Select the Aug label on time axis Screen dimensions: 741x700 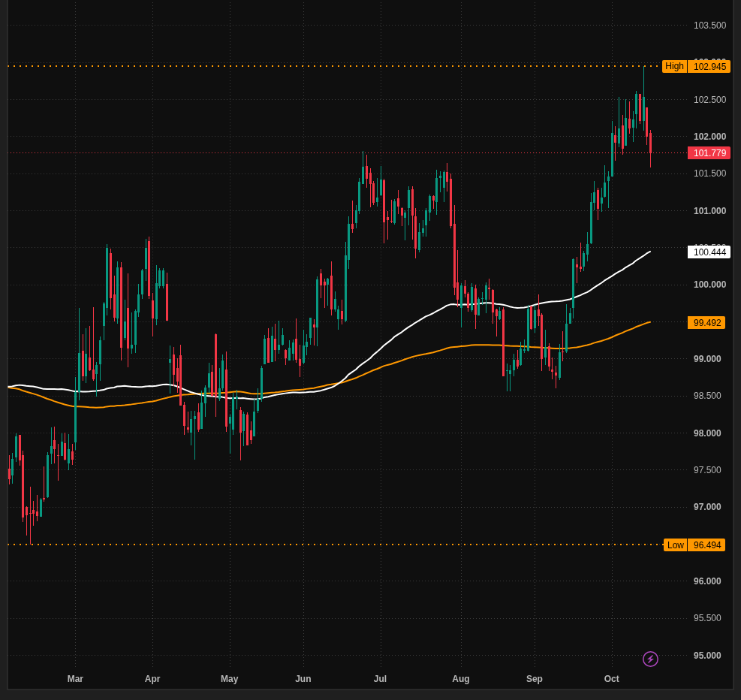click(461, 679)
